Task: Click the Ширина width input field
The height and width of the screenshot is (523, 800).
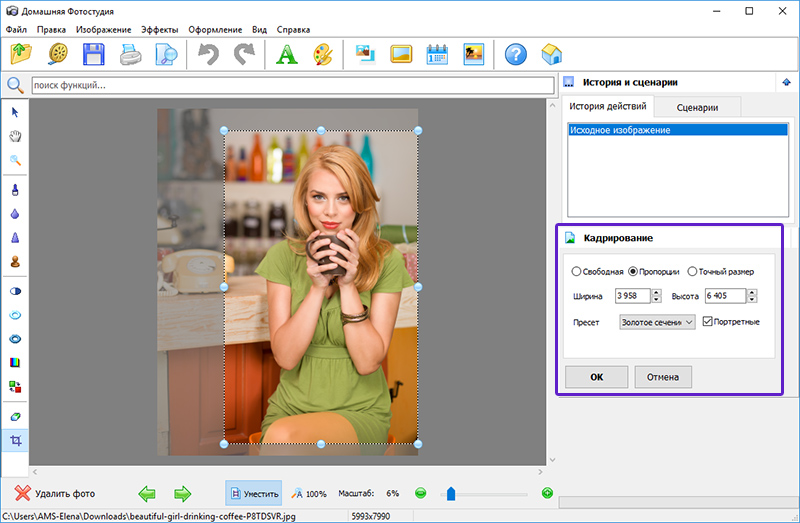Action: point(632,296)
